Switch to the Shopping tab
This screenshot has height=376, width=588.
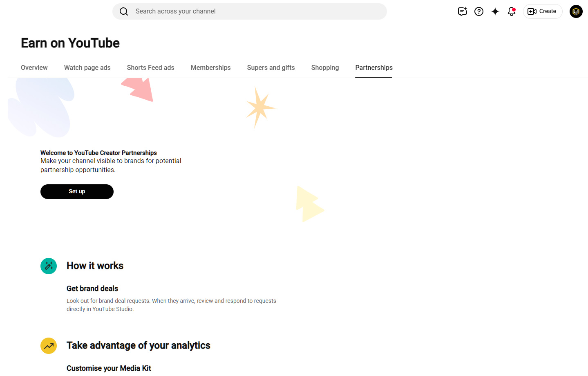point(325,68)
